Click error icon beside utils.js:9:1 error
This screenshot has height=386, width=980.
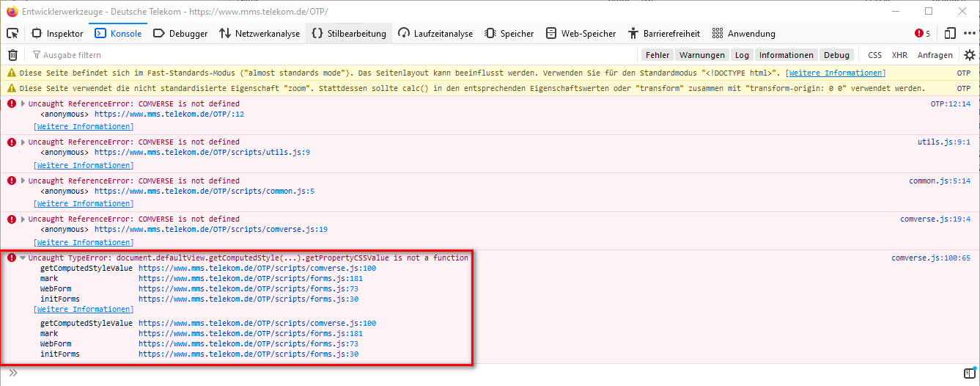12,142
